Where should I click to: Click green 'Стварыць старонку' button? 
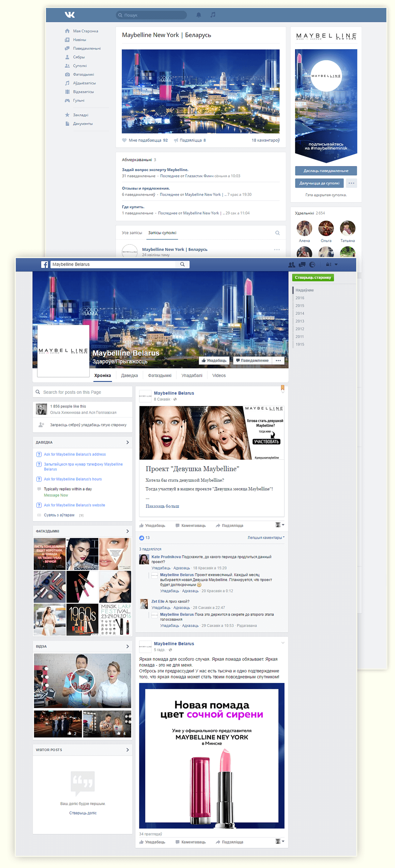tap(313, 277)
